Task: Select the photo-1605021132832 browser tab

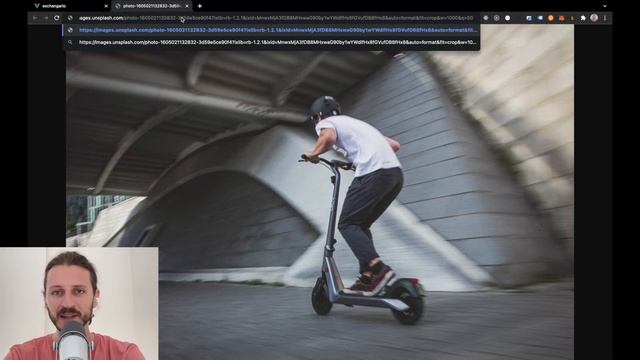Action: 151,6
